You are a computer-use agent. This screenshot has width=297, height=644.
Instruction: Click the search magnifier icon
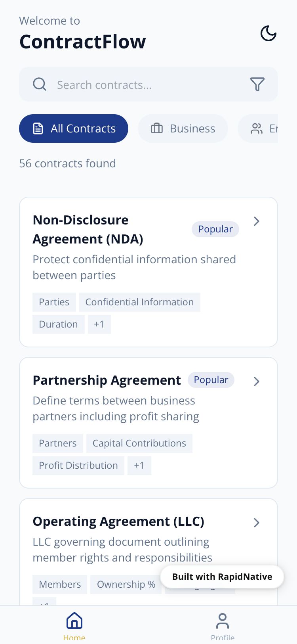40,84
